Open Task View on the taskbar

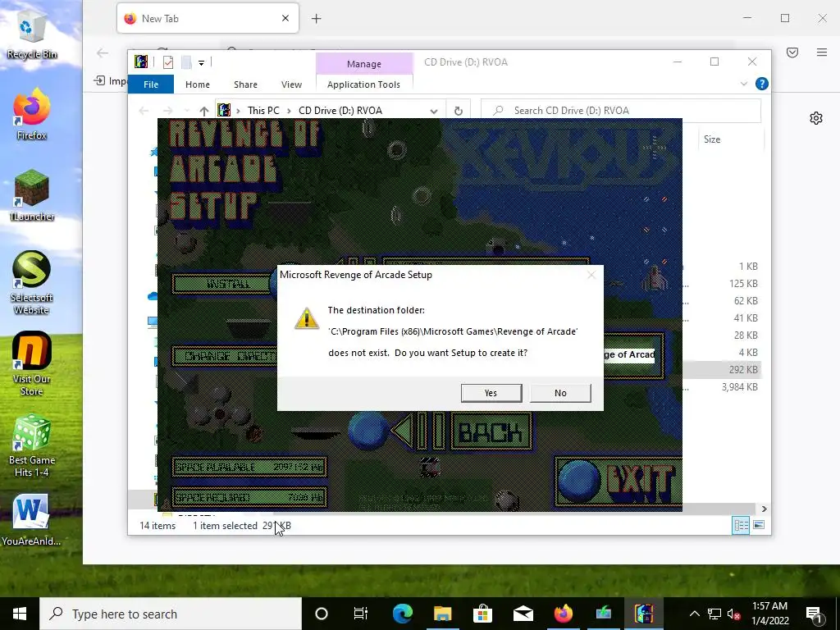[361, 614]
